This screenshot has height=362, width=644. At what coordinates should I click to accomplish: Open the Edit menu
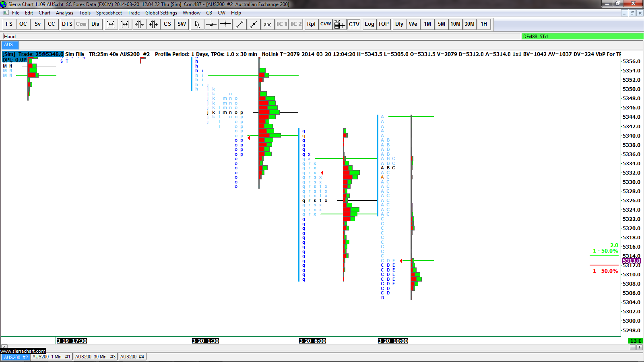click(x=29, y=13)
